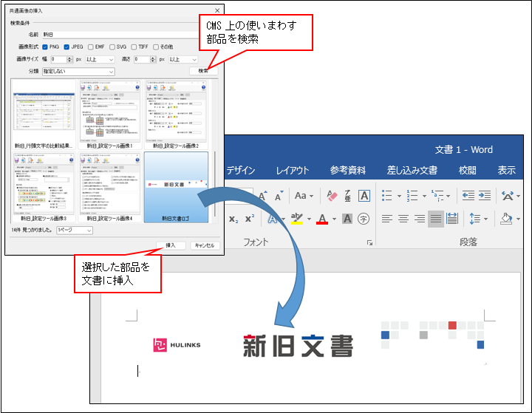
Task: Apply subscript formatting
Action: point(233,219)
